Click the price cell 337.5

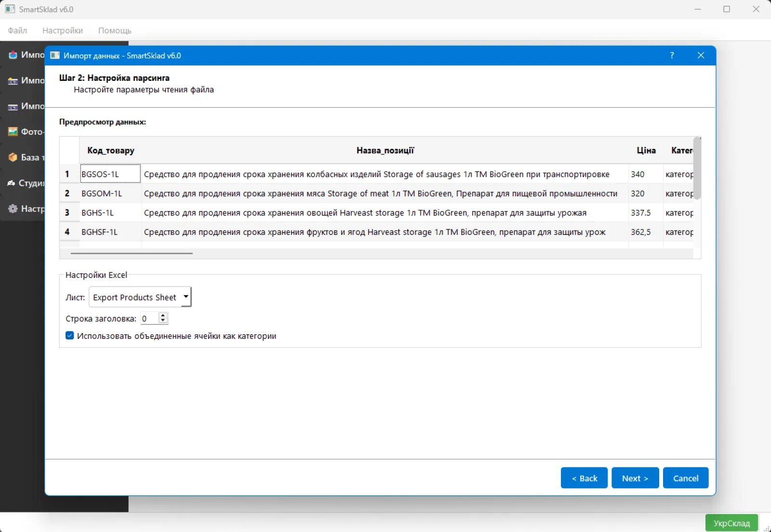tap(646, 212)
